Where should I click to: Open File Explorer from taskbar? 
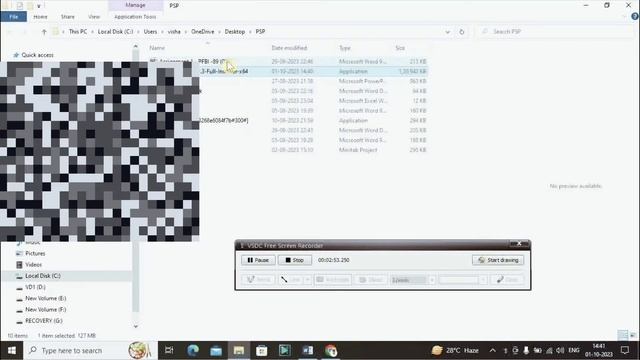coord(239,350)
